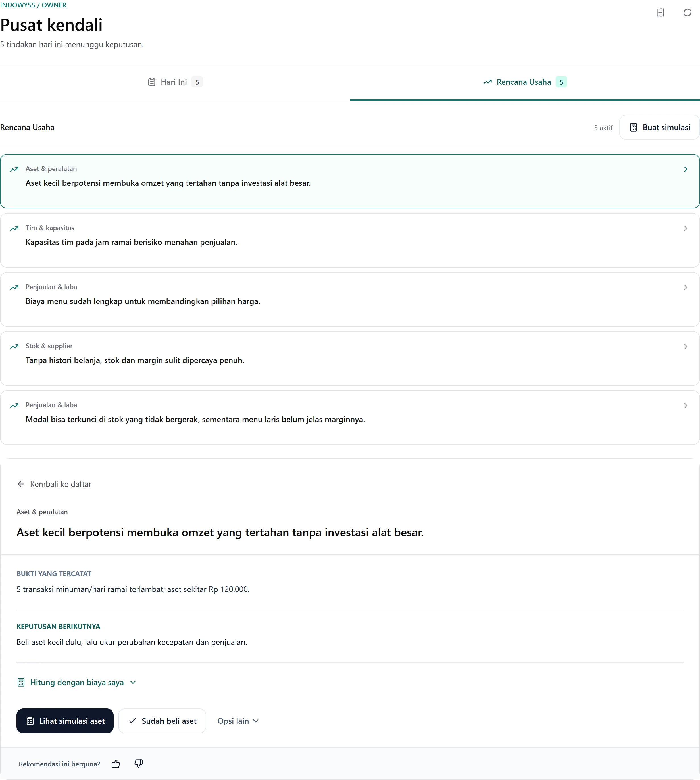The image size is (700, 780).
Task: Select card 'Kapasitas tim pada jam ramai'
Action: point(350,240)
